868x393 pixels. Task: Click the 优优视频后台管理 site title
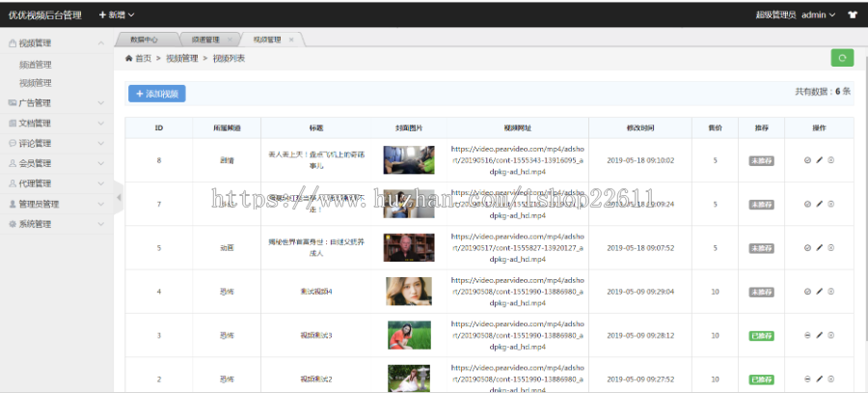coord(44,14)
